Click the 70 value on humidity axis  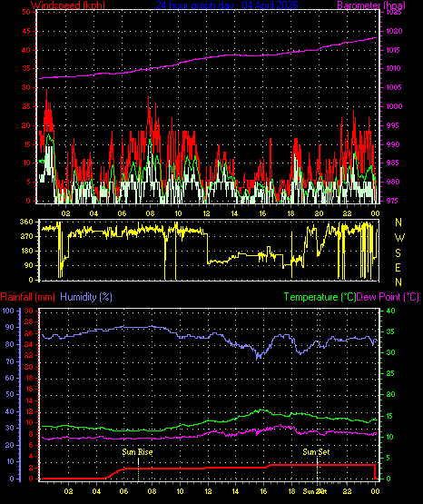point(10,361)
